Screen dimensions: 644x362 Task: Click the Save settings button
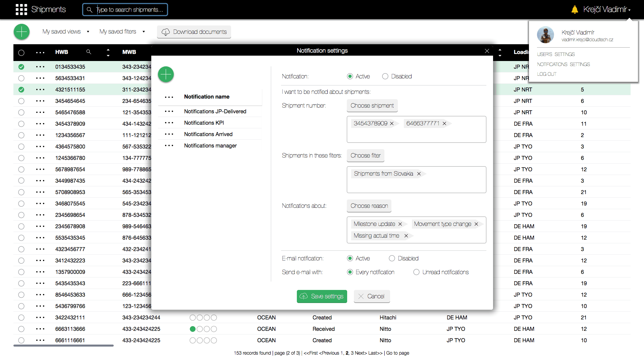click(x=322, y=296)
